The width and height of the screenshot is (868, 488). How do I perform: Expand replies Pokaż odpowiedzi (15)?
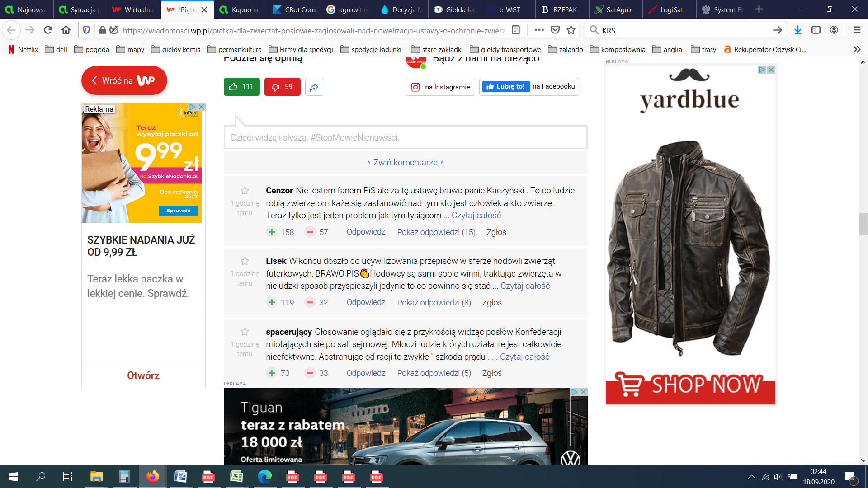[x=436, y=232]
